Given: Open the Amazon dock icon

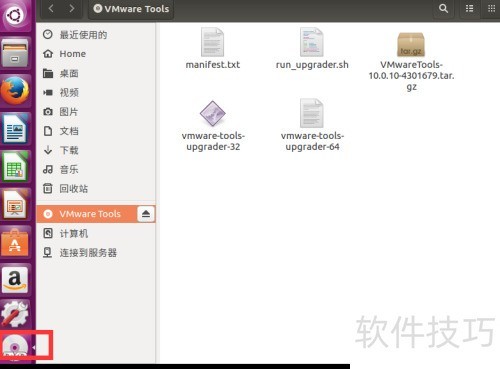Looking at the screenshot, I should (15, 279).
